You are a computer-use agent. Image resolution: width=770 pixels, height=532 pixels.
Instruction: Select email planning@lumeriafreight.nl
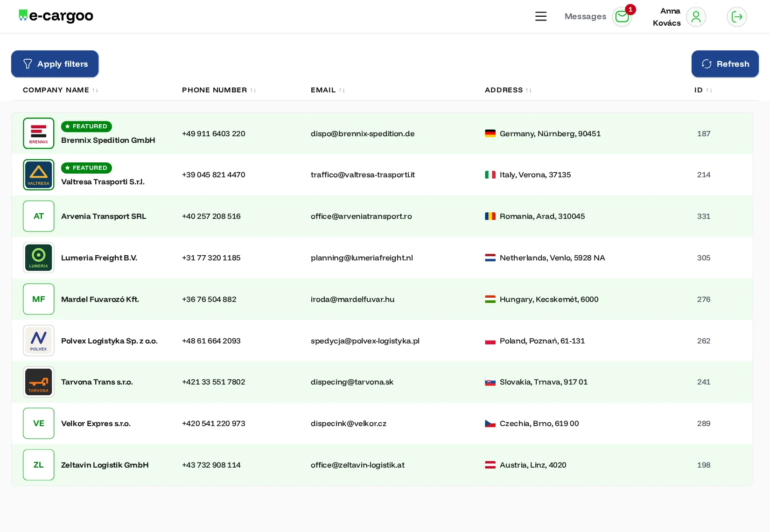click(362, 258)
